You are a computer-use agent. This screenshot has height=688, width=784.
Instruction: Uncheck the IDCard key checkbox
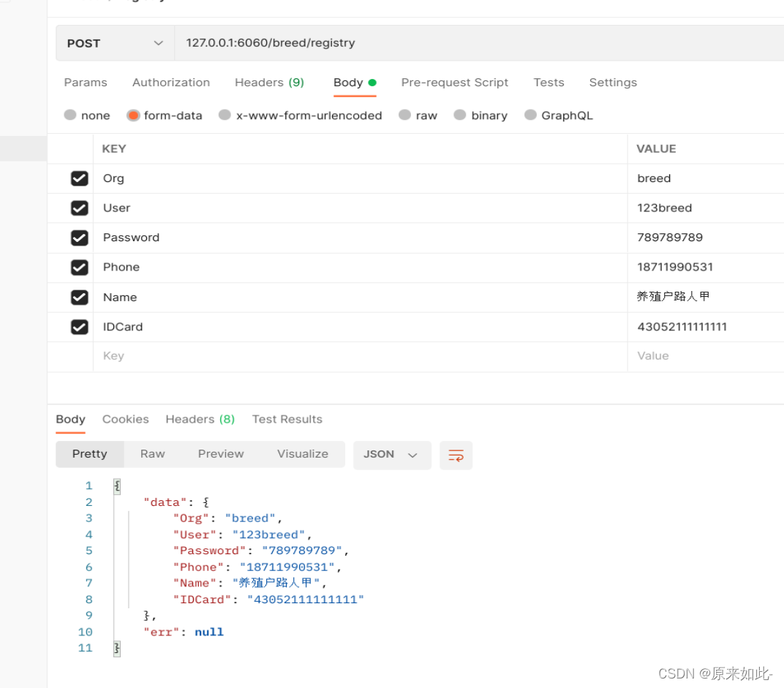(80, 327)
